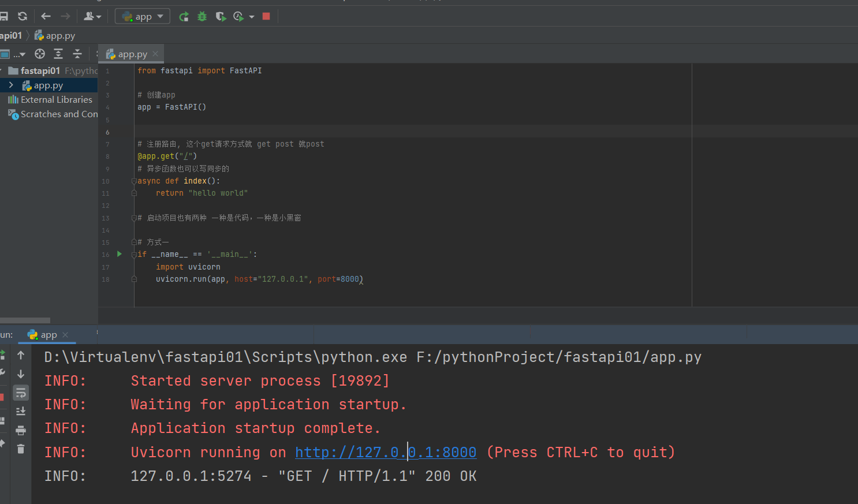858x504 pixels.
Task: Click the Profile run clock icon
Action: 238,16
